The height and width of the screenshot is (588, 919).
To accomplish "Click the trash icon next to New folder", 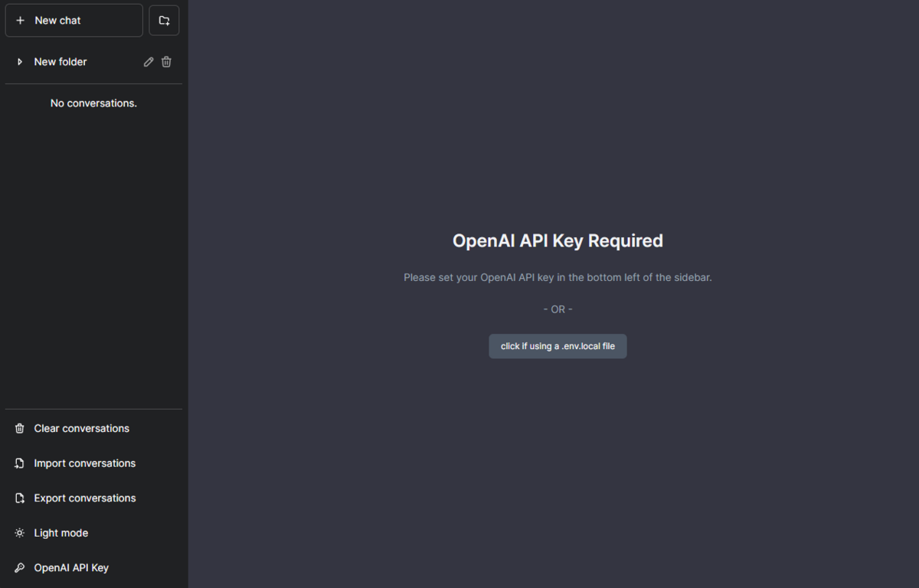I will coord(166,61).
